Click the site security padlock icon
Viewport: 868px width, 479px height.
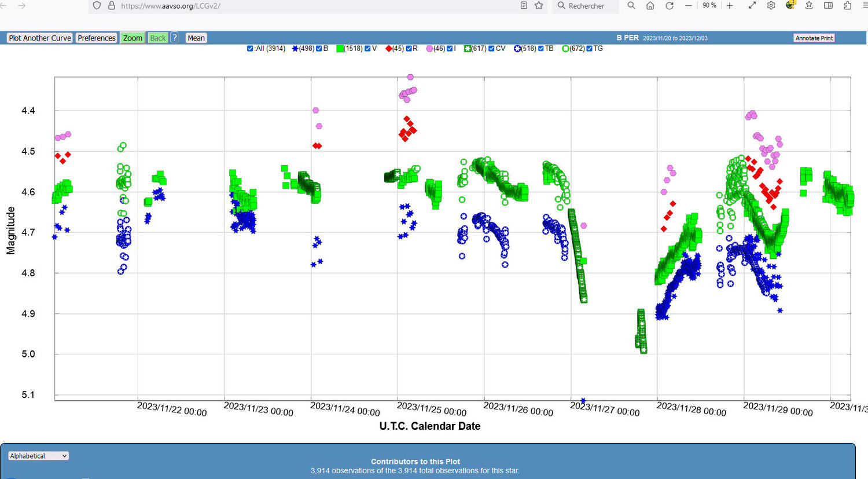click(x=111, y=6)
